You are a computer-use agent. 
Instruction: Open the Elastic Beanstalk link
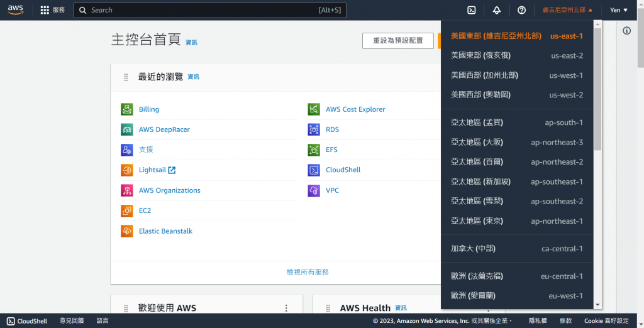click(165, 231)
